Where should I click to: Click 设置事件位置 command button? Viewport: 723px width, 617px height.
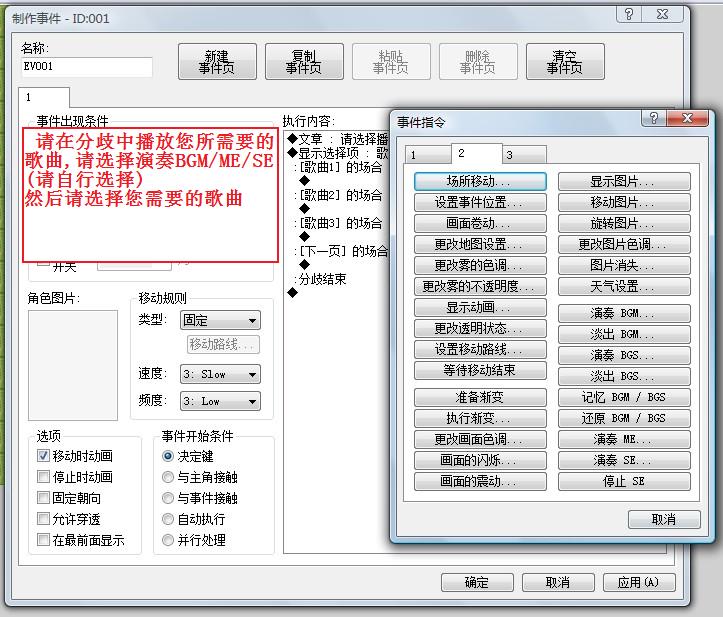pyautogui.click(x=480, y=202)
